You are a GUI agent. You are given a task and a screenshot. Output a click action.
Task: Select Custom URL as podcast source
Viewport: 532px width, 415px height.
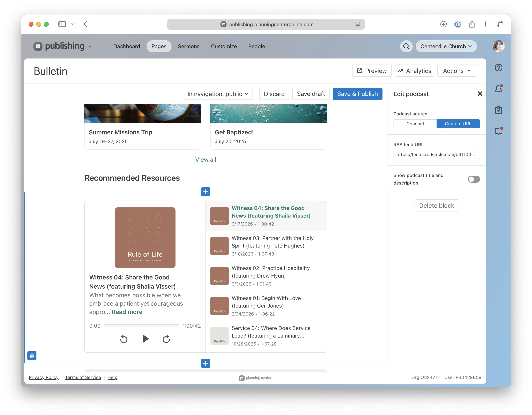click(x=458, y=124)
